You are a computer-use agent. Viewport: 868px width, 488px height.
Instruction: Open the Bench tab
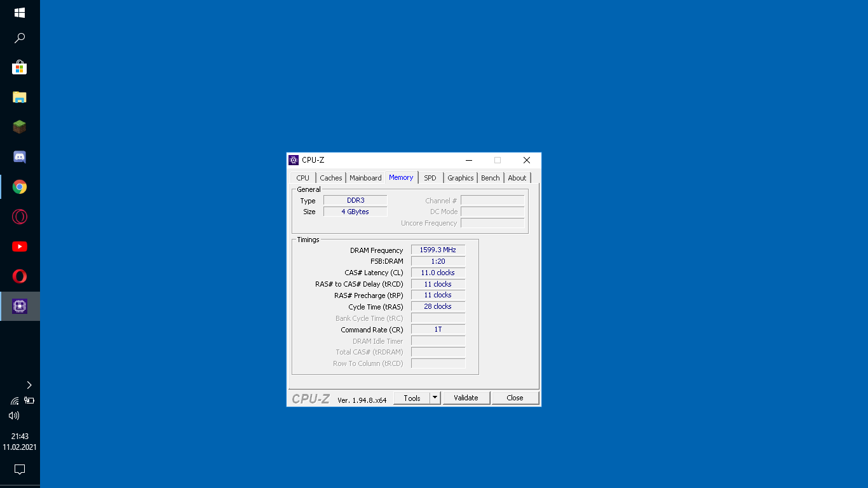491,178
